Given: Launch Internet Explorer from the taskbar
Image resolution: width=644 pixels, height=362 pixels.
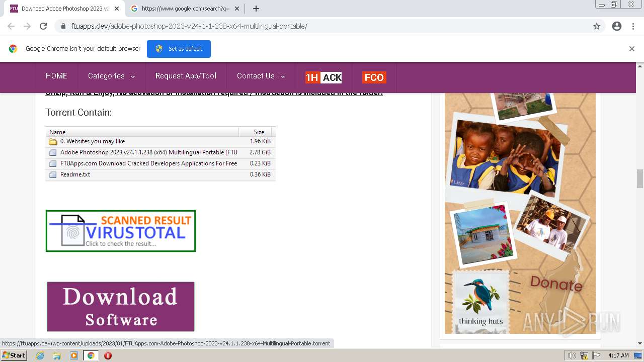Looking at the screenshot, I should coord(40,355).
